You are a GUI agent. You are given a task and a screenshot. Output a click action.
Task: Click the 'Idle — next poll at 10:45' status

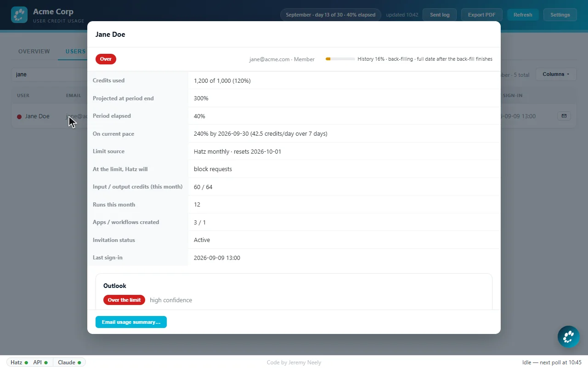click(552, 362)
